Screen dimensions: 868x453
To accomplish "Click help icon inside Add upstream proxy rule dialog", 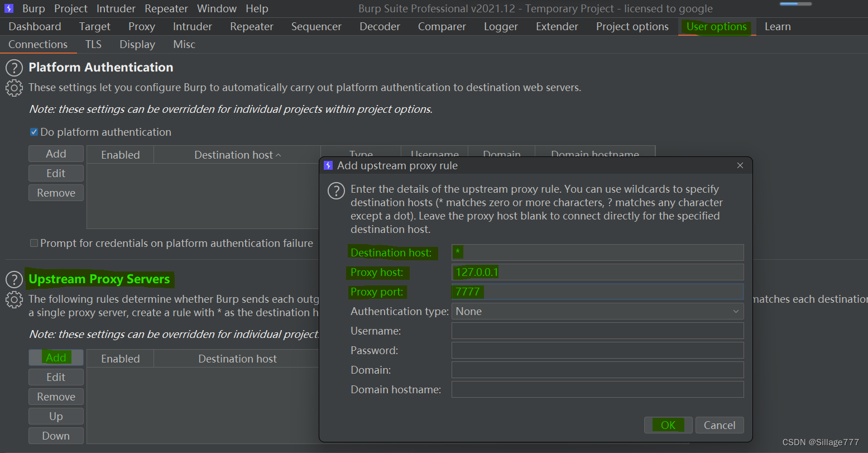I will [x=336, y=191].
